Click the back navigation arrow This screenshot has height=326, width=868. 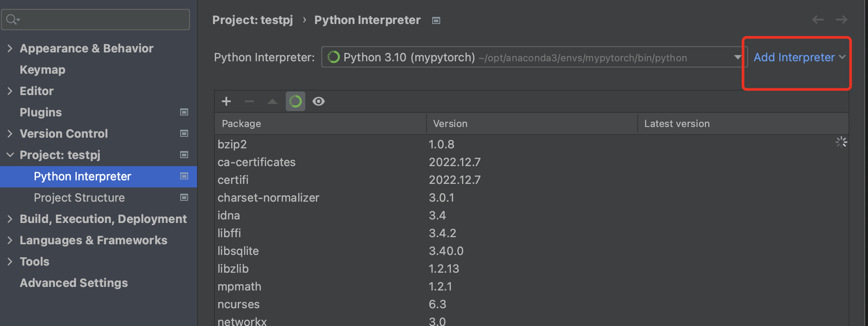(x=818, y=20)
